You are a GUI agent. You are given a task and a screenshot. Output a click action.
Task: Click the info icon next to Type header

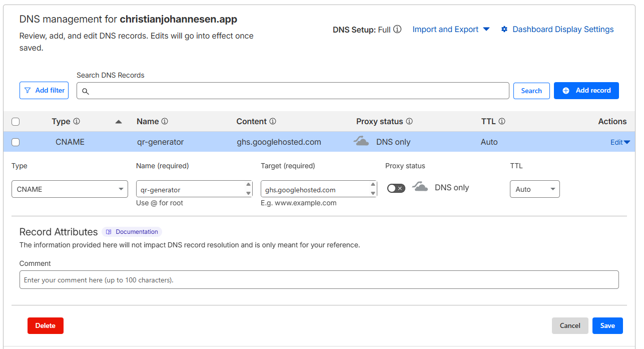pos(77,122)
